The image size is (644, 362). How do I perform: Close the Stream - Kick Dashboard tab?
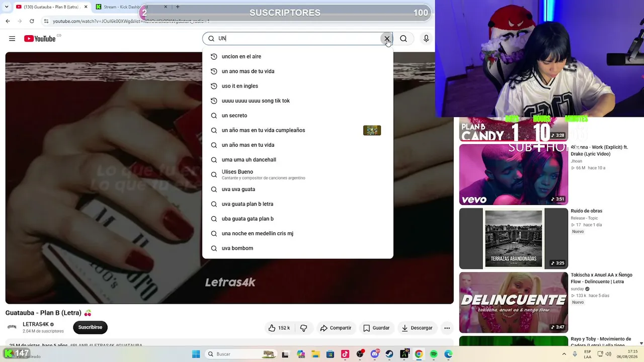166,7
